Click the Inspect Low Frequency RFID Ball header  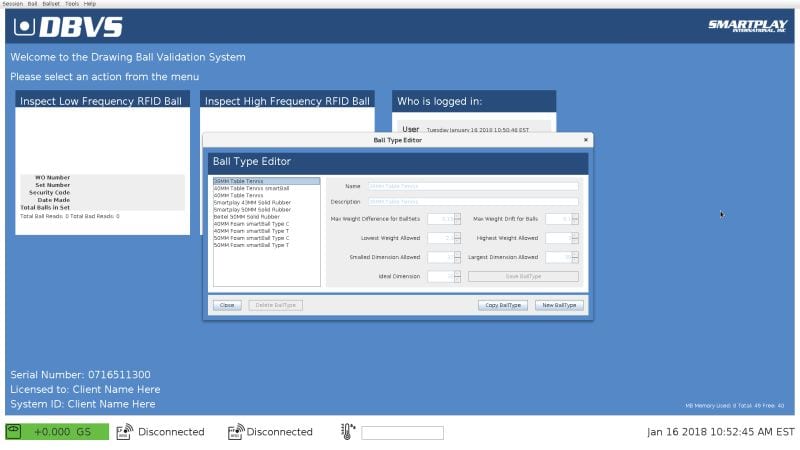[103, 101]
